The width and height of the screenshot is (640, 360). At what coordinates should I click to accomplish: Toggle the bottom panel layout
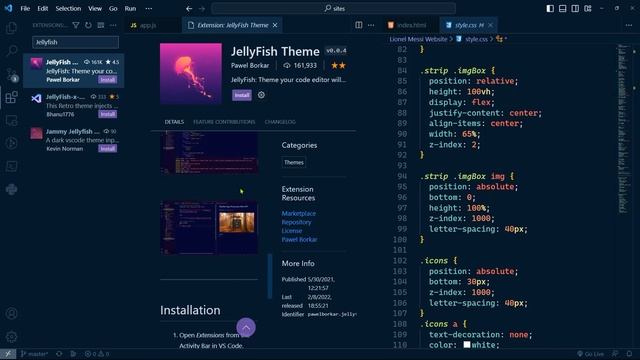coord(562,8)
